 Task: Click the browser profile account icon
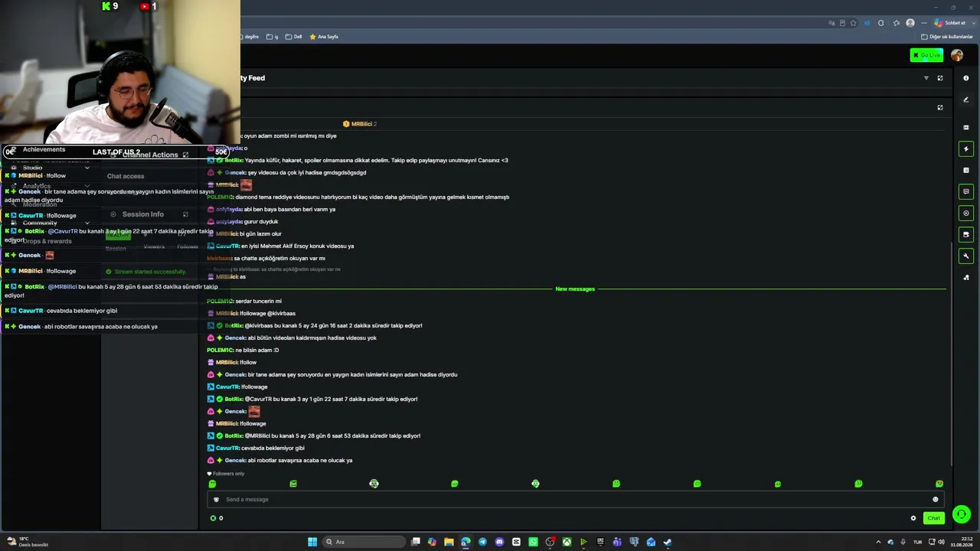point(910,23)
